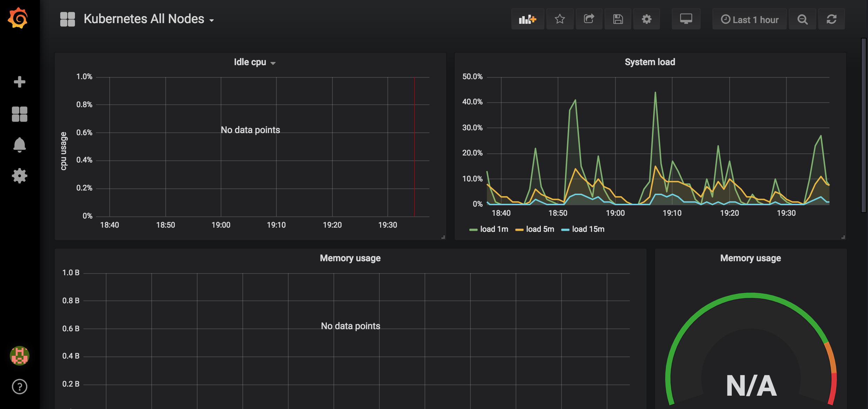
Task: Click the System load panel title
Action: [x=650, y=62]
